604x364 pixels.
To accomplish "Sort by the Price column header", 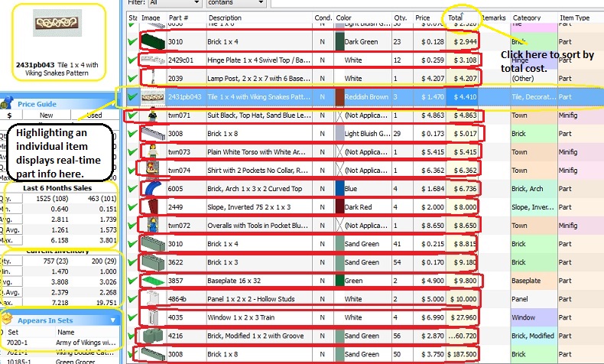I will tap(423, 18).
